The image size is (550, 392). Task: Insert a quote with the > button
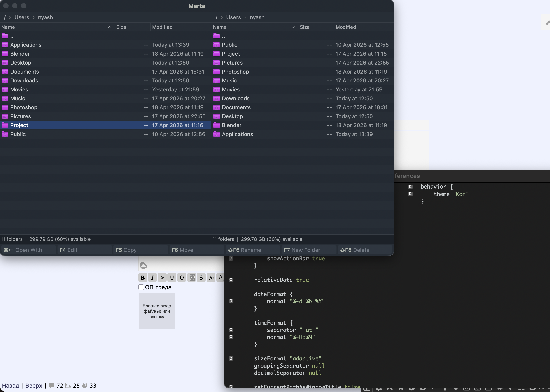click(162, 278)
